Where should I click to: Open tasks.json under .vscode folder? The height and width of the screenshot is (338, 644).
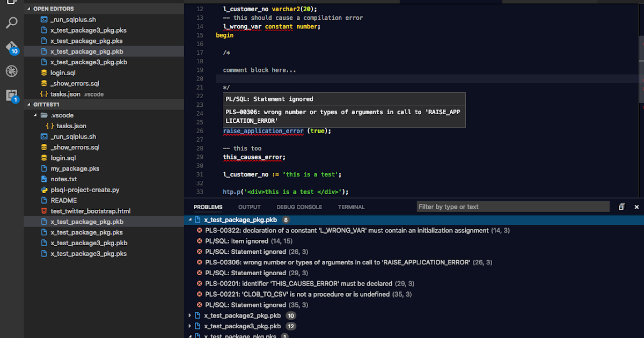[x=104, y=126]
